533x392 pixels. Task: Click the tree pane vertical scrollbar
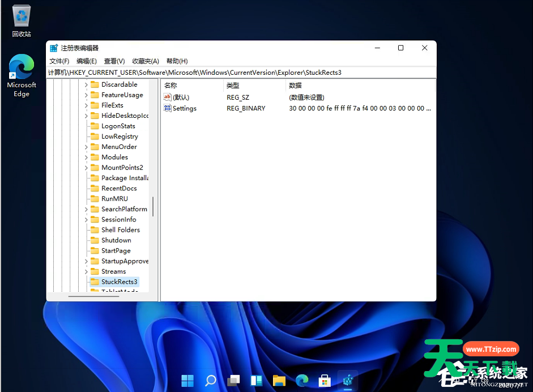(x=153, y=206)
